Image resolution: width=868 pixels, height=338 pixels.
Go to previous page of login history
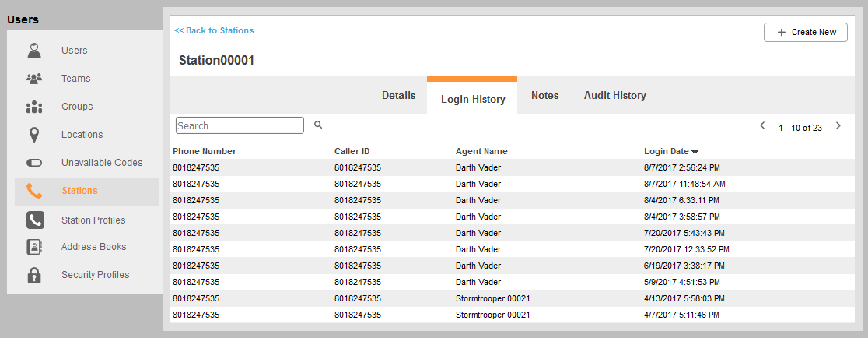pyautogui.click(x=762, y=126)
